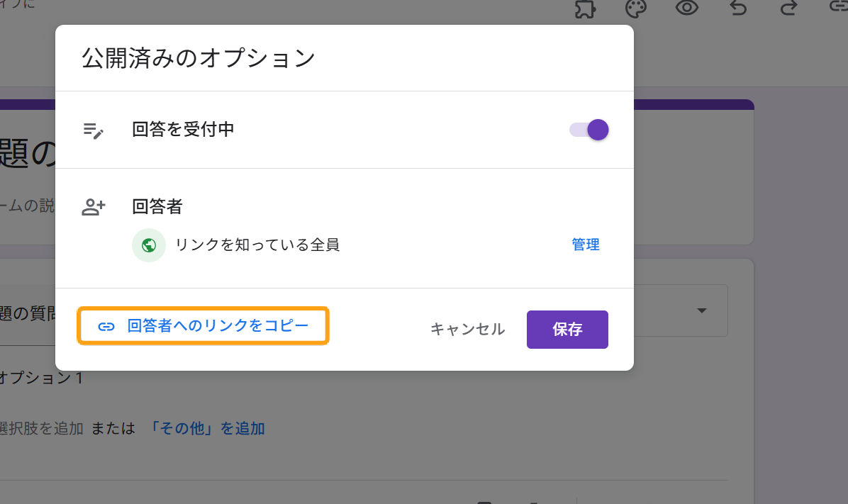The height and width of the screenshot is (504, 848).
Task: Click 選択肢を追加 to add option
Action: pos(41,428)
